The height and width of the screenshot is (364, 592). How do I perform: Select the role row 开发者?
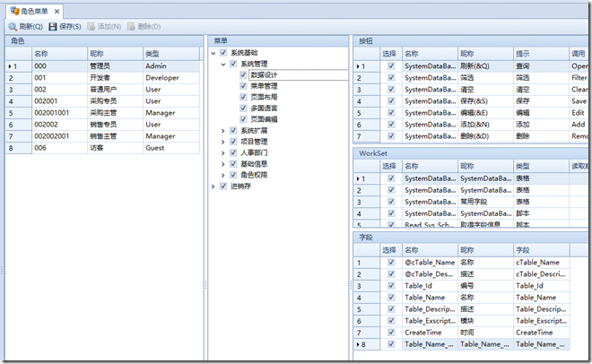click(x=102, y=78)
